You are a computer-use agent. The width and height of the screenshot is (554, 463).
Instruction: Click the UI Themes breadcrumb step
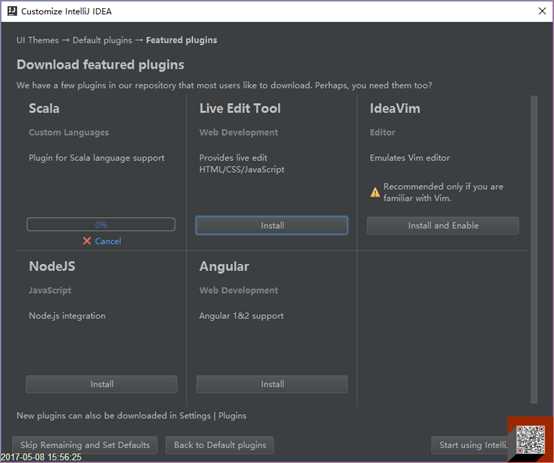[37, 40]
